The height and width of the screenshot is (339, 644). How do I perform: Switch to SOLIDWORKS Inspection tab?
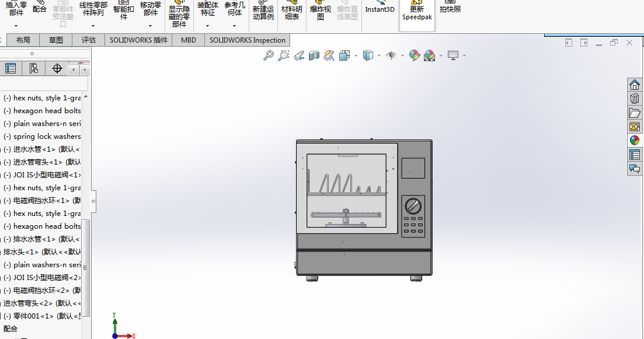pos(247,40)
